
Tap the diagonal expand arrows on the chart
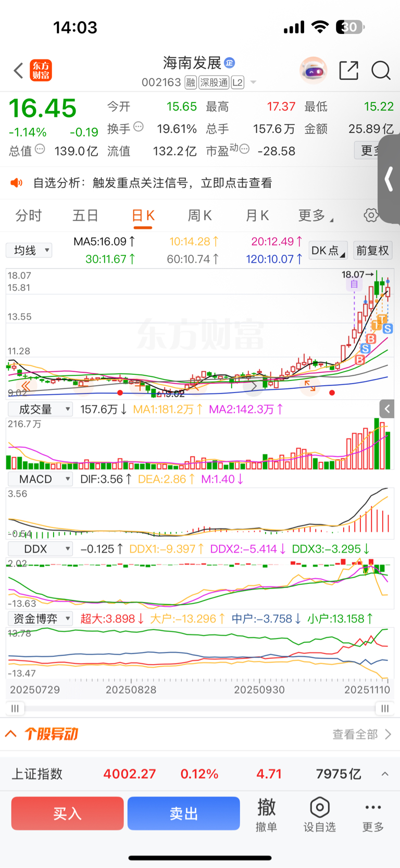point(310,386)
